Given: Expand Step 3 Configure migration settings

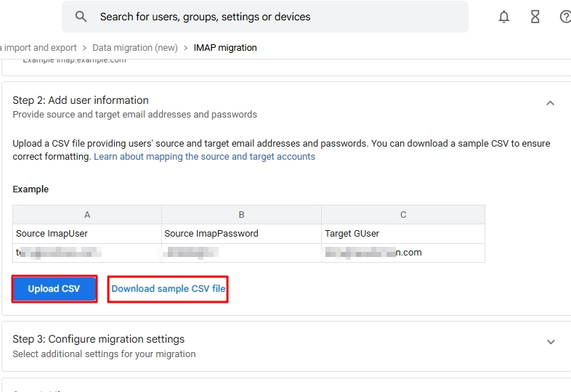Looking at the screenshot, I should pos(551,342).
